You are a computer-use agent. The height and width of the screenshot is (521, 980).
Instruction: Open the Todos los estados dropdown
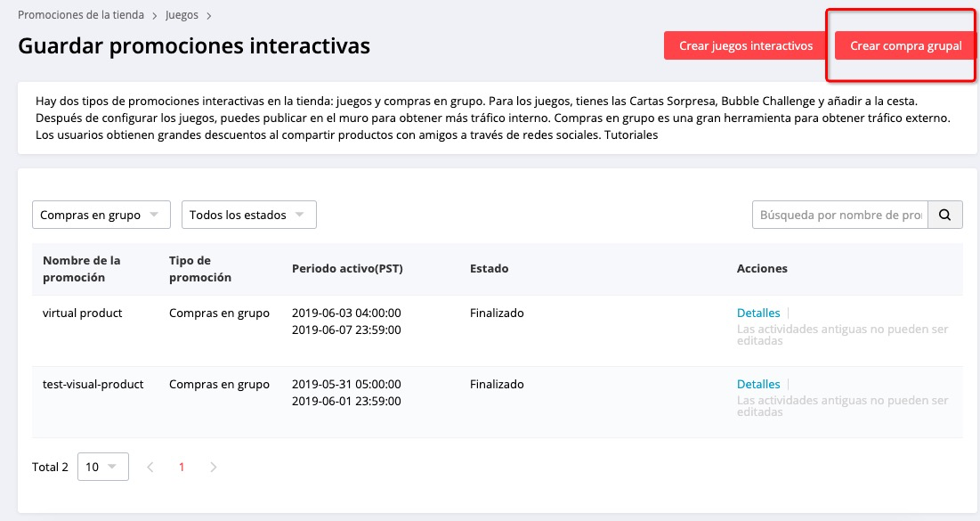(x=248, y=215)
